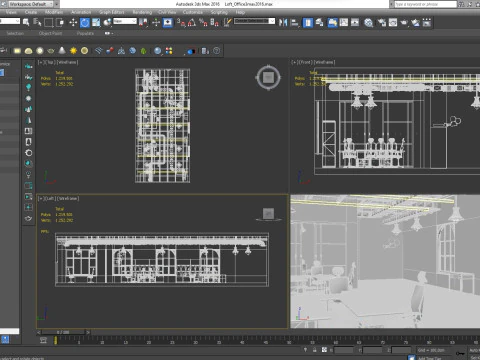Toggle the Angle Snap button

(192, 23)
